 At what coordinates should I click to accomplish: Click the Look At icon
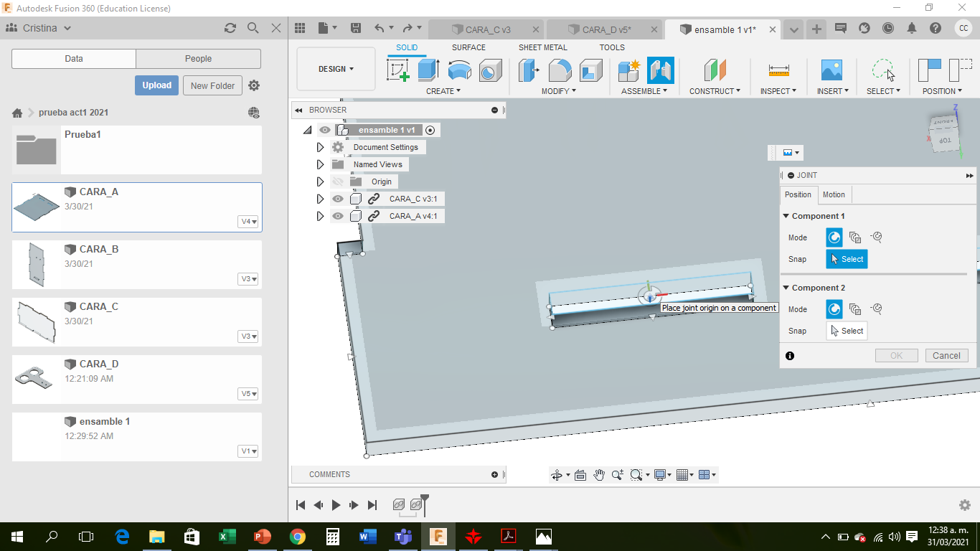click(x=580, y=475)
